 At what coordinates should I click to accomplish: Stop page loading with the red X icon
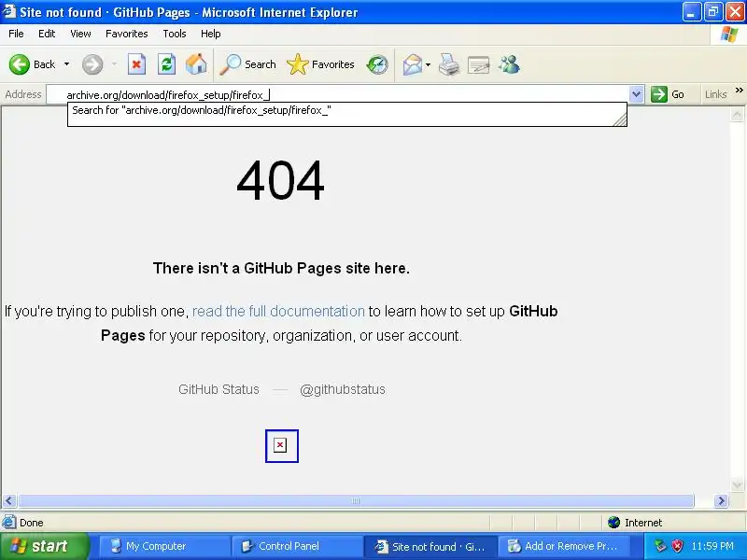(136, 64)
